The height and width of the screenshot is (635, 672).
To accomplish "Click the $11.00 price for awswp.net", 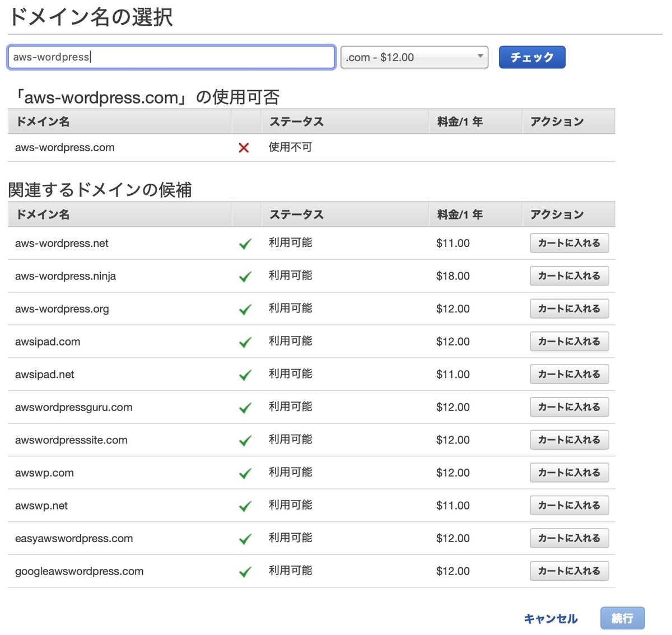I will point(453,506).
